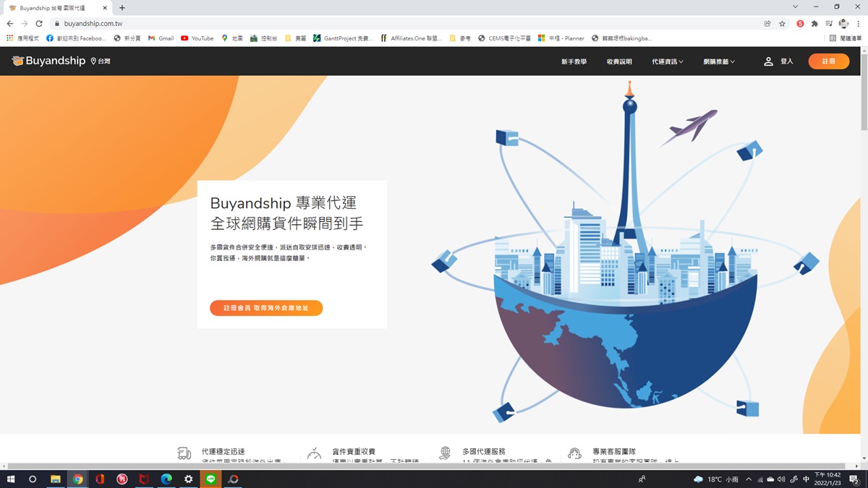Open the Windows Start menu
Viewport: 868px width, 488px height.
10,479
